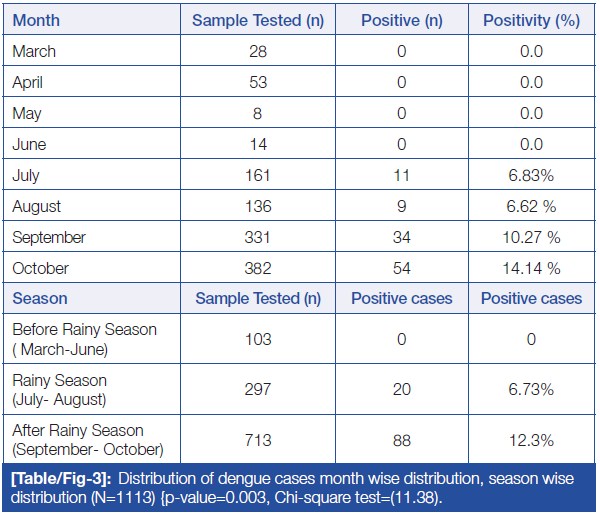This screenshot has height=515, width=600.
Task: Click the August row label
Action: click(37, 206)
